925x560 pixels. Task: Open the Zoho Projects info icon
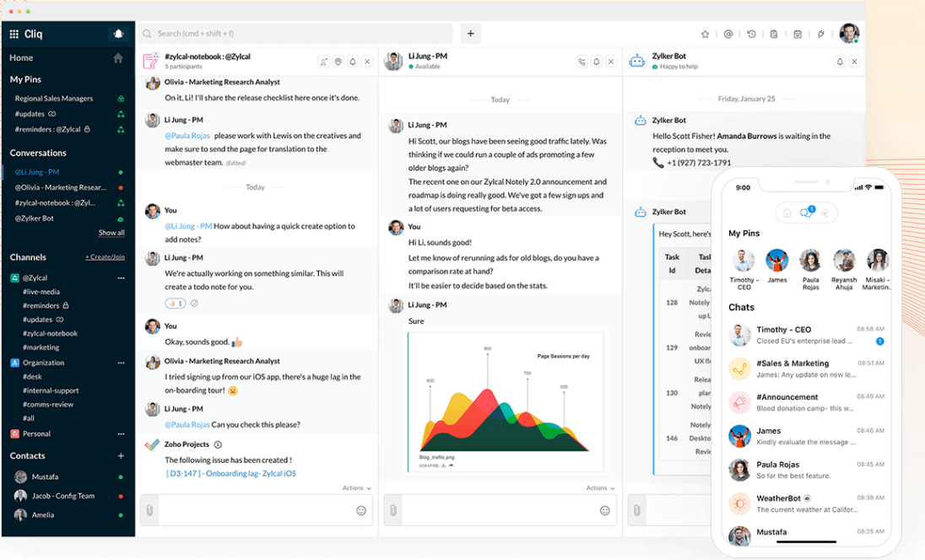pos(218,444)
